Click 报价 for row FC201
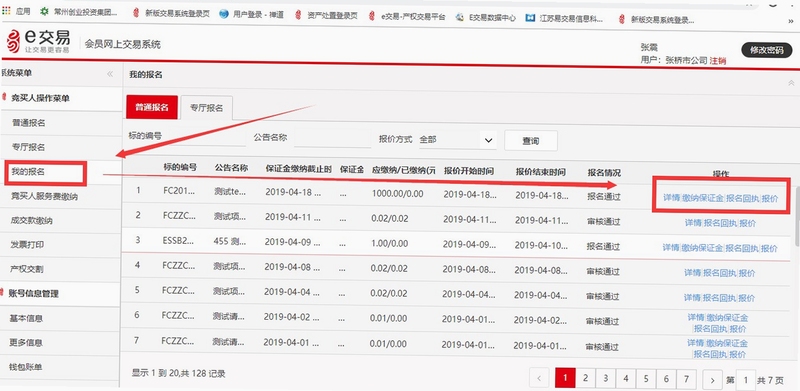Viewport: 800px width, 391px height. (x=769, y=199)
